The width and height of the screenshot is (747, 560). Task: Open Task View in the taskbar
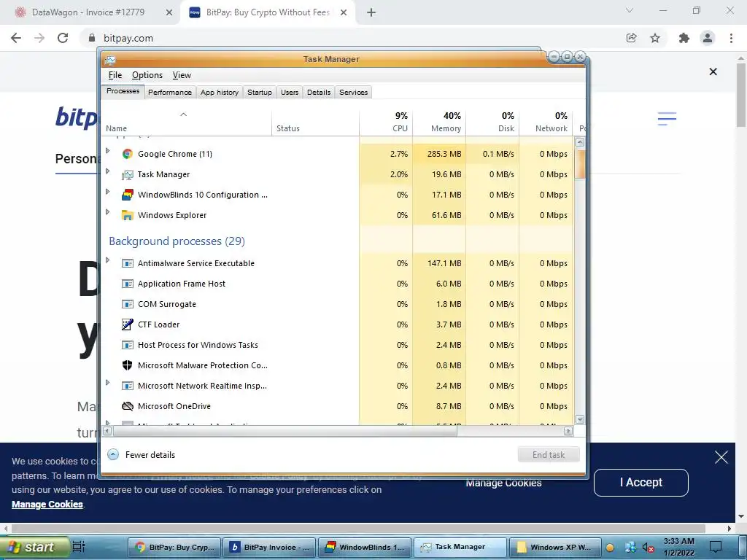coord(79,547)
